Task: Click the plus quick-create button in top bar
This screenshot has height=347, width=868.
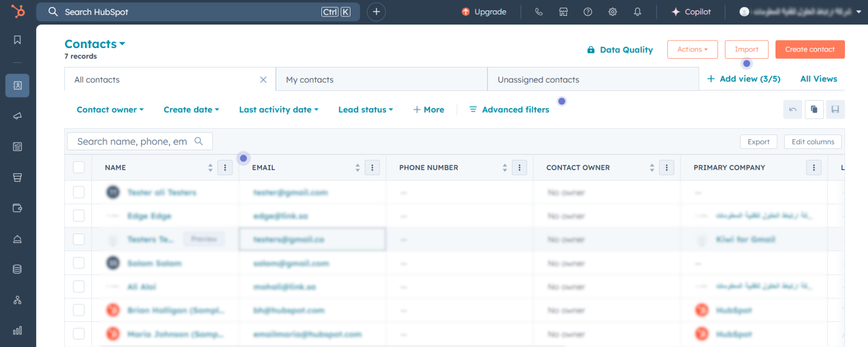Action: pos(376,12)
